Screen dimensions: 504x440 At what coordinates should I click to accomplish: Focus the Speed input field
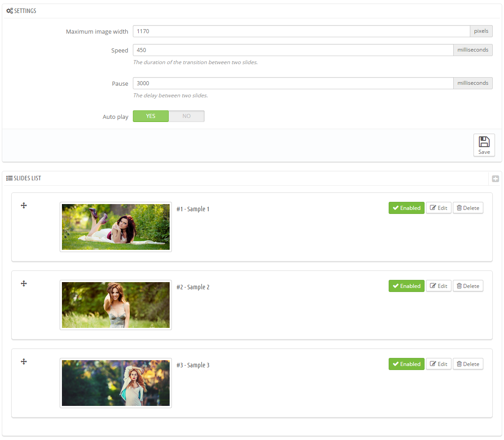pyautogui.click(x=293, y=50)
